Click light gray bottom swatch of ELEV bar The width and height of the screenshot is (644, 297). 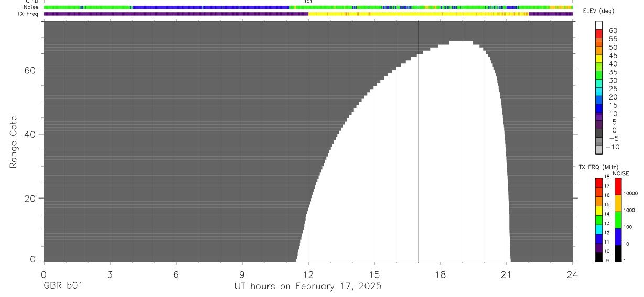599,150
